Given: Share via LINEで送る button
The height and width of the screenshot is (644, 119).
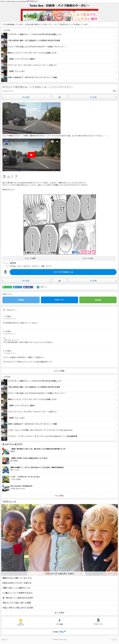Looking at the screenshot, I should pyautogui.click(x=7, y=287).
